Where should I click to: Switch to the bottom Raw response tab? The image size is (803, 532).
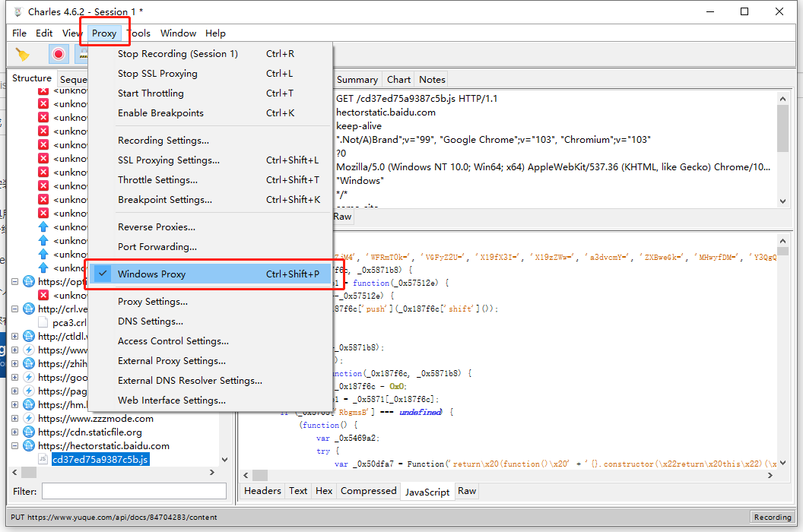pyautogui.click(x=467, y=490)
